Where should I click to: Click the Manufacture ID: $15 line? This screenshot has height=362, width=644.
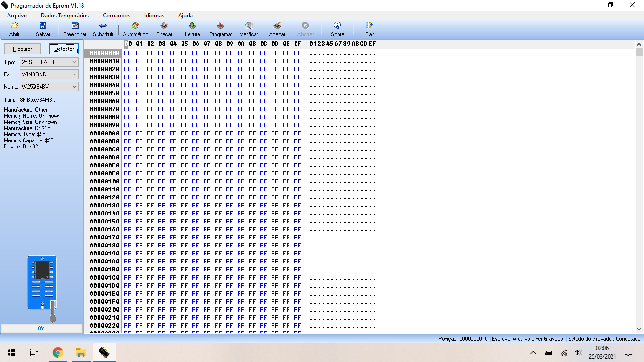point(27,128)
